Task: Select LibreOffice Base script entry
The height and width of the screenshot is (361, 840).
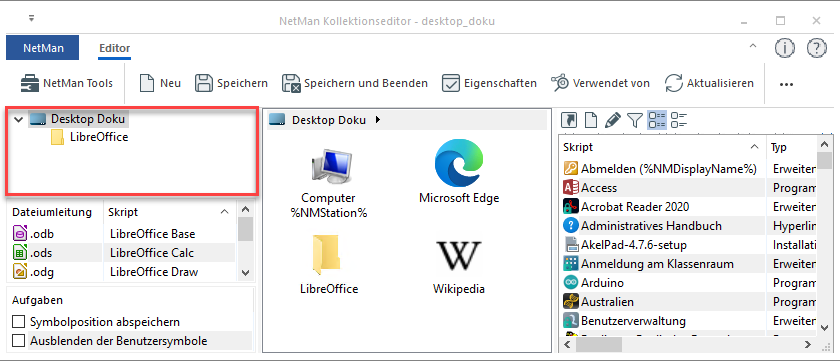Action: tap(152, 234)
